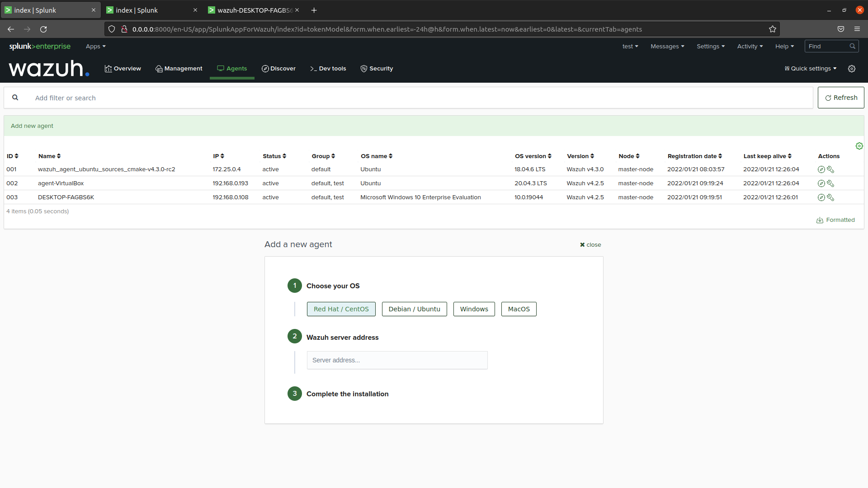Screen dimensions: 868x488
Task: Click the Formatted export link
Action: tap(835, 220)
